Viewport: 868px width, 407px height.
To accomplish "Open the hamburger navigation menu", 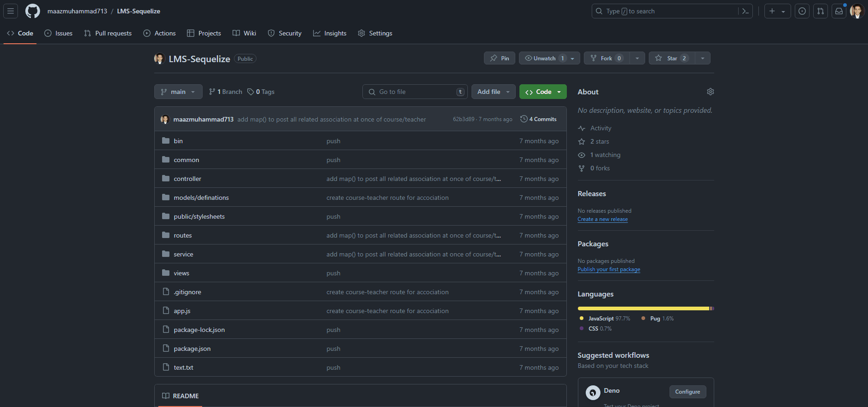I will tap(11, 11).
